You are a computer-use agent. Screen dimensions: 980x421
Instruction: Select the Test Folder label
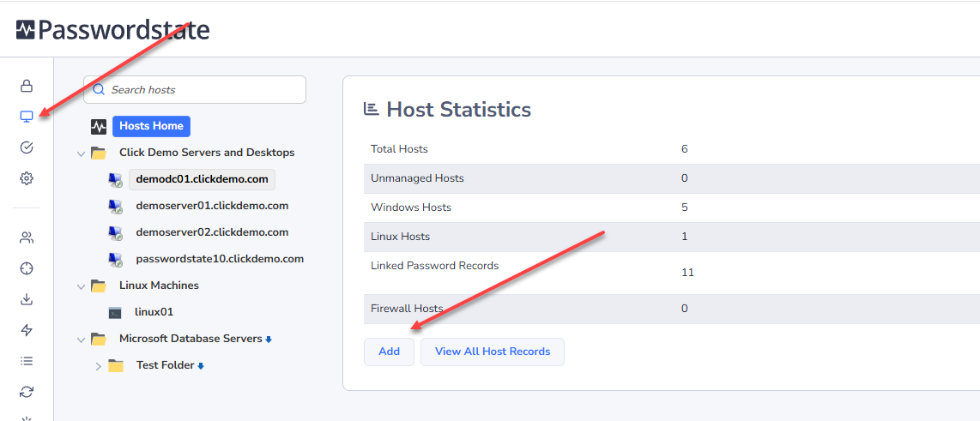point(165,365)
